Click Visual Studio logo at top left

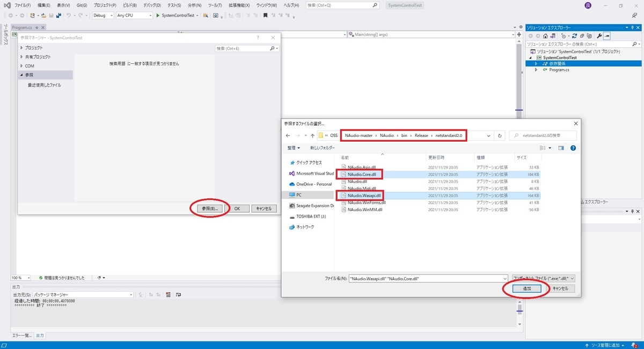pyautogui.click(x=7, y=5)
